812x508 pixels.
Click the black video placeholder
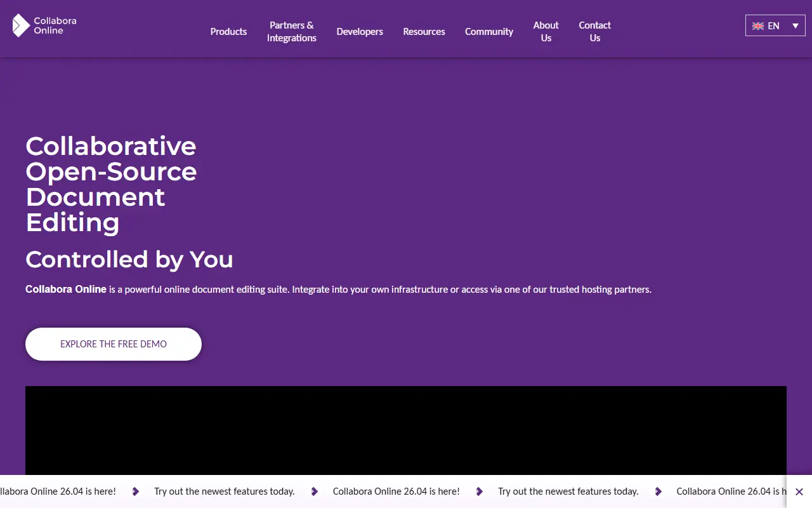(x=406, y=431)
